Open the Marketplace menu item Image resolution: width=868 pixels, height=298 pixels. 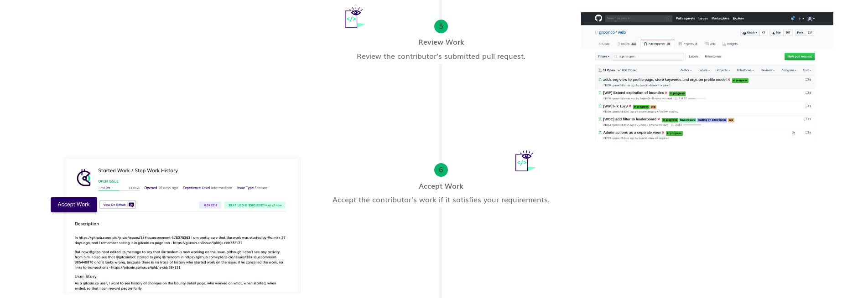pyautogui.click(x=720, y=18)
